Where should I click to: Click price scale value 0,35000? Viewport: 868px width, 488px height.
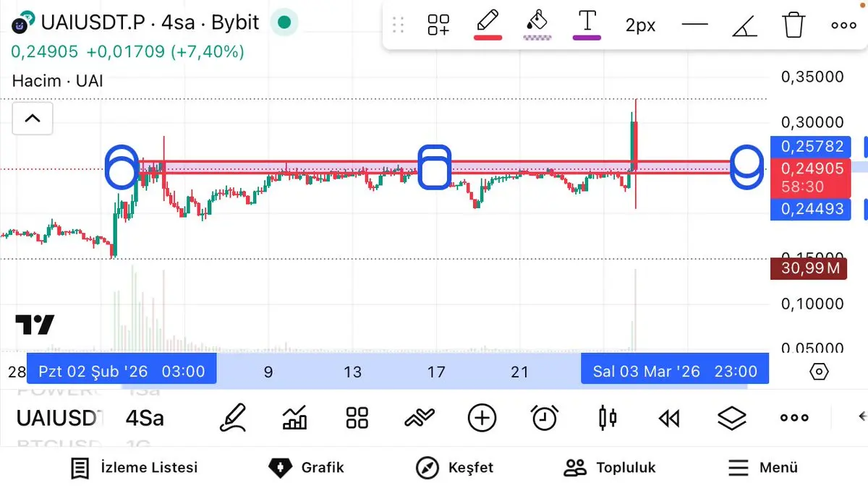[x=812, y=77]
